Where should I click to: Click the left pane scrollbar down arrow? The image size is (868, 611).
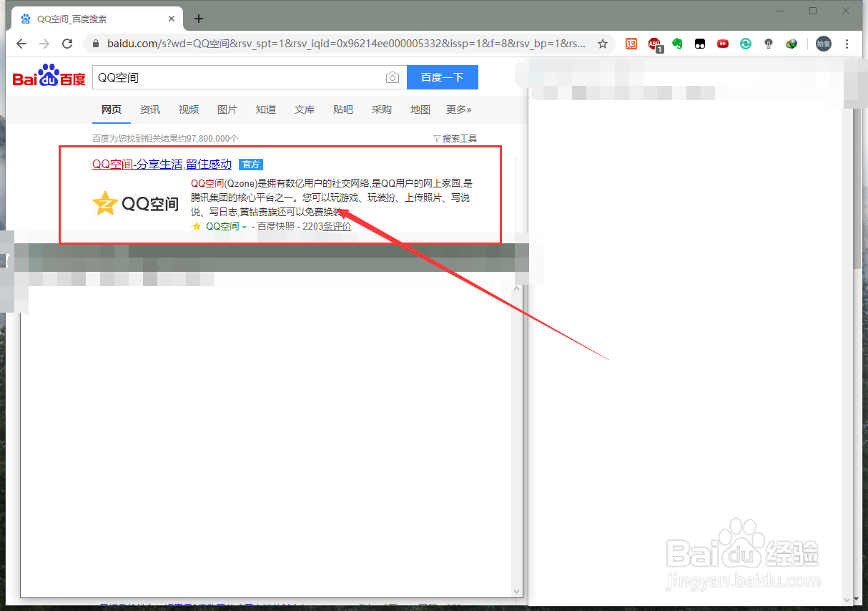(x=518, y=592)
